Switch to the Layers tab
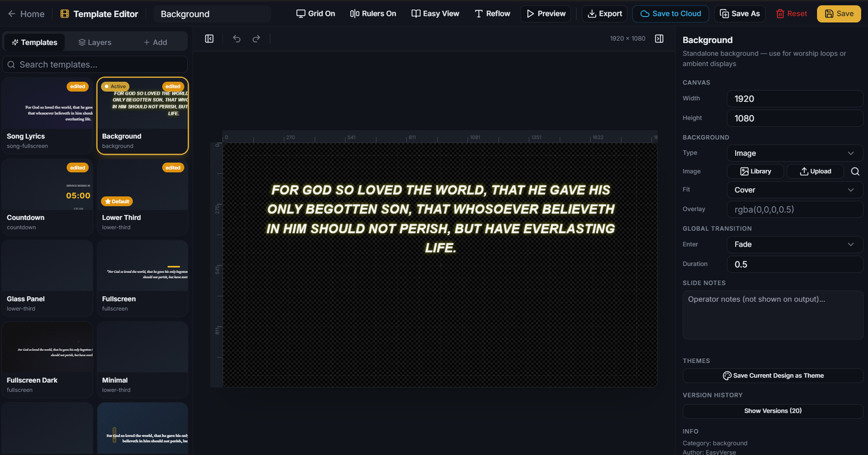This screenshot has width=868, height=455. (x=95, y=42)
